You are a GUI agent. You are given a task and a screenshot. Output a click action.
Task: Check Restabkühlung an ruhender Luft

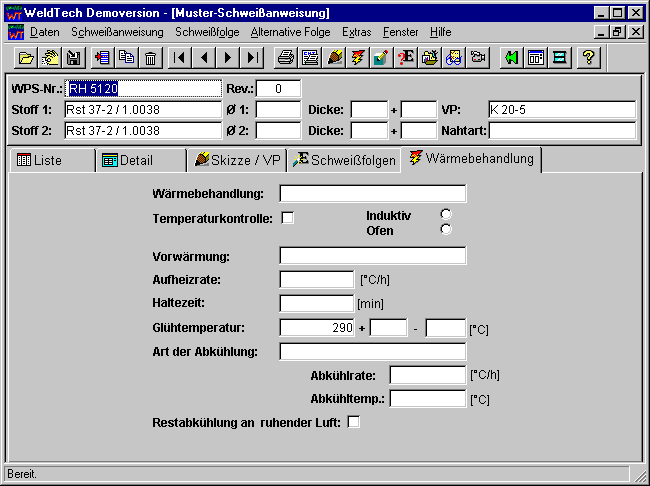click(353, 423)
